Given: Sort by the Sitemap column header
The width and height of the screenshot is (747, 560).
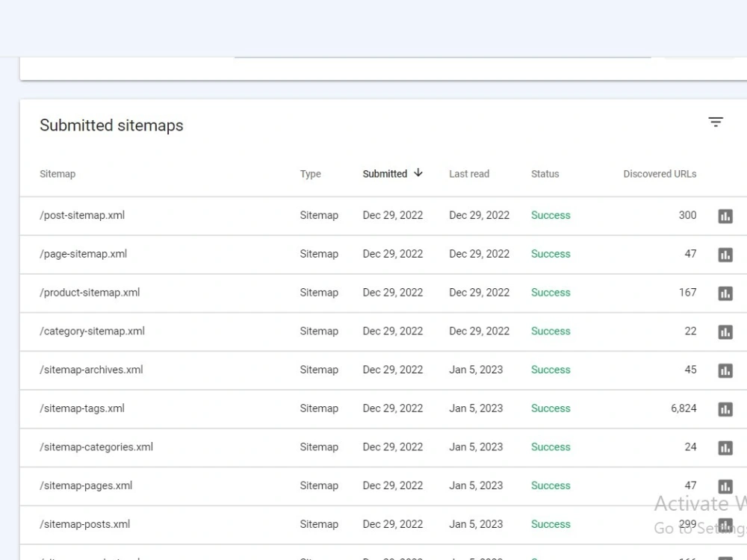Looking at the screenshot, I should 58,174.
